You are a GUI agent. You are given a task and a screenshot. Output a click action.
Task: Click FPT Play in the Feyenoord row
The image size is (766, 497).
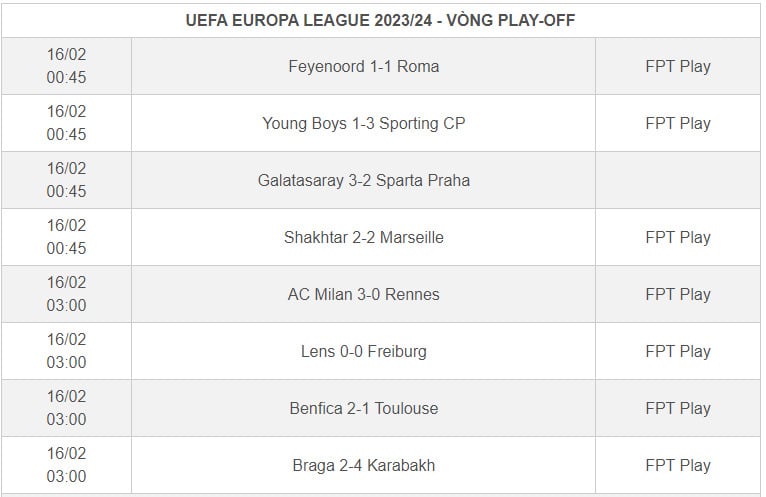coord(678,66)
